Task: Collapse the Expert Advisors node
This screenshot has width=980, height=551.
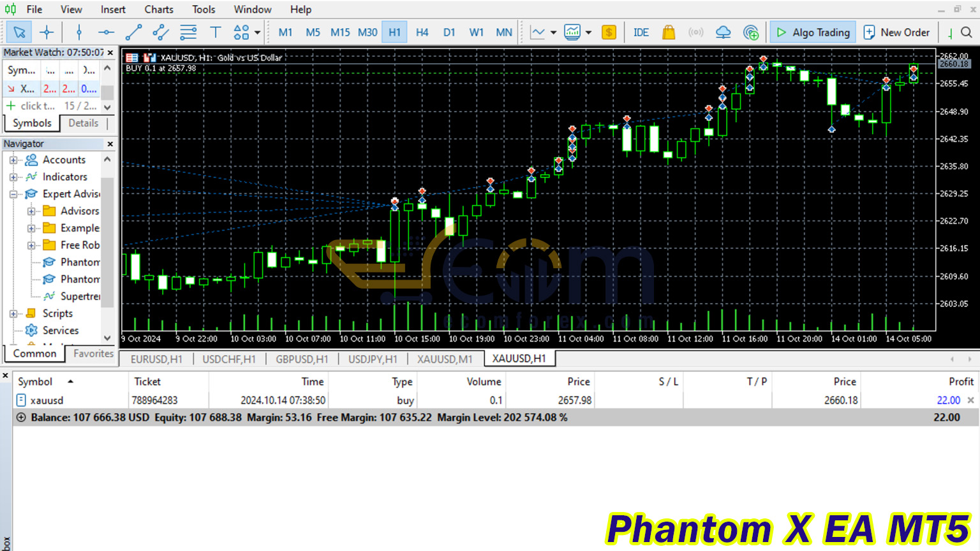Action: pos(13,194)
